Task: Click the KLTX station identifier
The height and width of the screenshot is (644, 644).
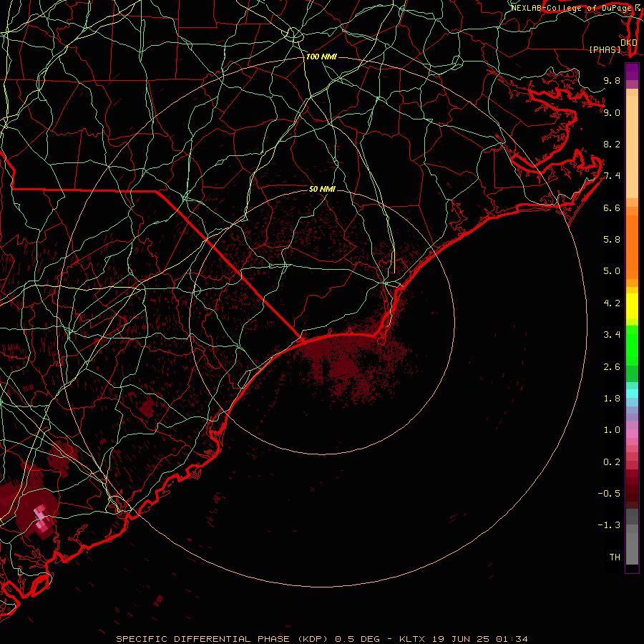Action: tap(414, 639)
